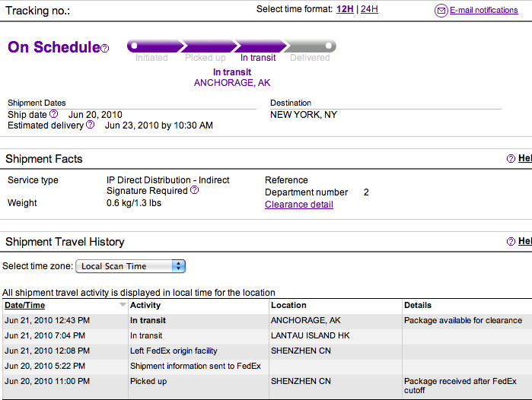
Task: Click the Date/Time sort arrow icon
Action: pos(123,305)
